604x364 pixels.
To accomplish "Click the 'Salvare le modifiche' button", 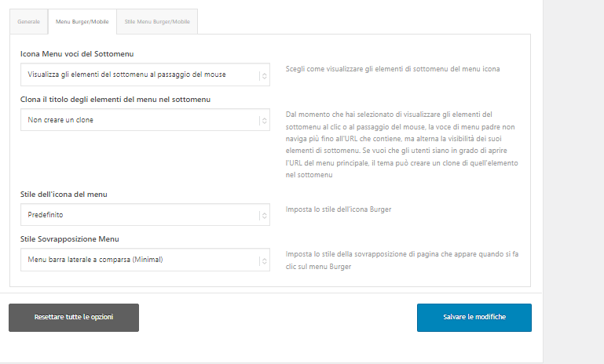I will pyautogui.click(x=474, y=318).
